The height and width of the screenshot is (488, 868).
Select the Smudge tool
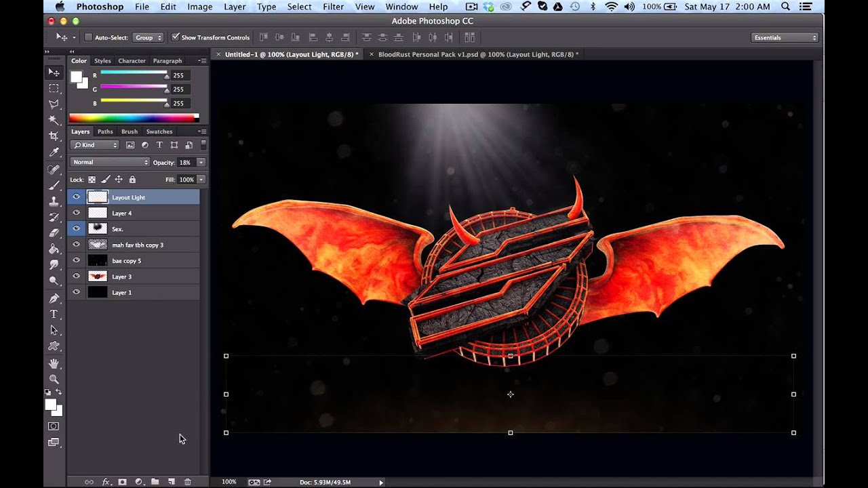[x=54, y=265]
